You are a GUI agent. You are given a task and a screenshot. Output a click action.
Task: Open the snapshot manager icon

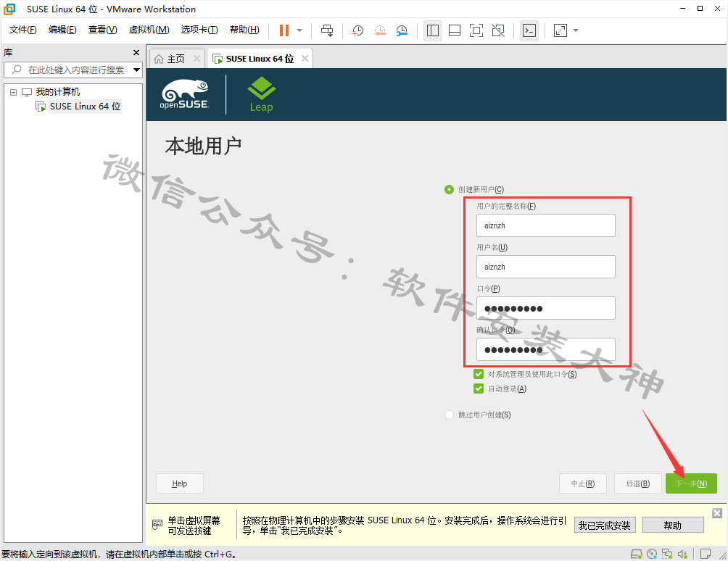(x=402, y=30)
